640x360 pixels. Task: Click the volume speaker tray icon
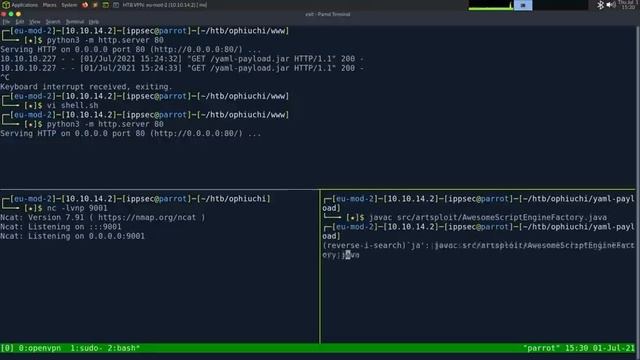point(611,5)
